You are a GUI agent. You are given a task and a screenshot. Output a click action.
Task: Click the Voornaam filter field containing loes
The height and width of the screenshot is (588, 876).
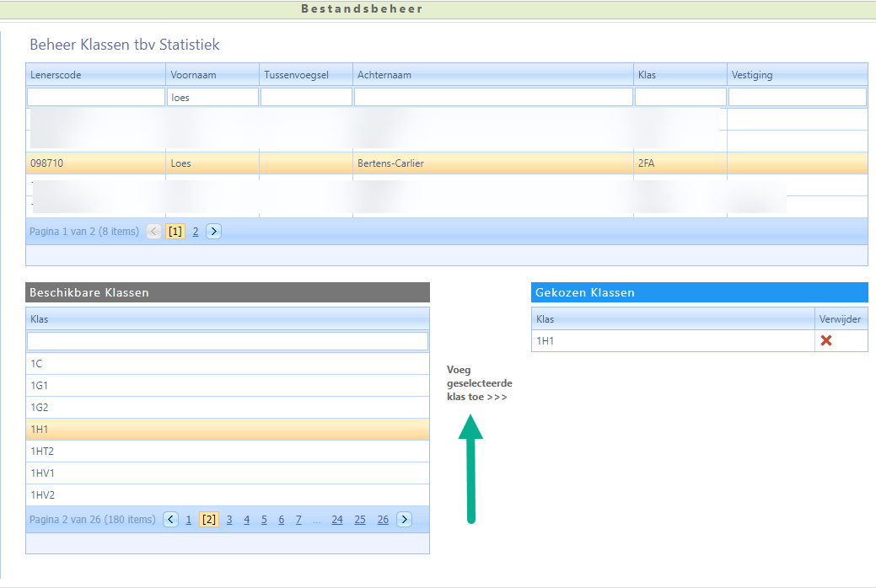tap(212, 98)
